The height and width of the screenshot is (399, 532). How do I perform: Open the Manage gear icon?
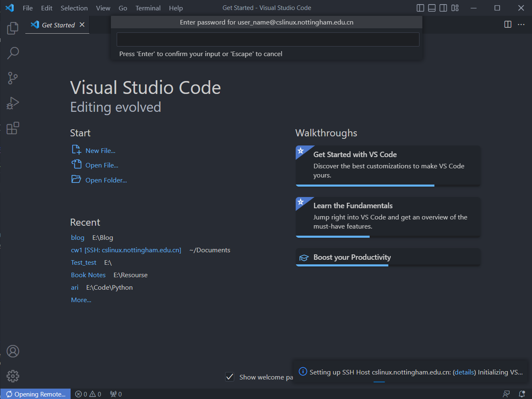click(x=13, y=376)
